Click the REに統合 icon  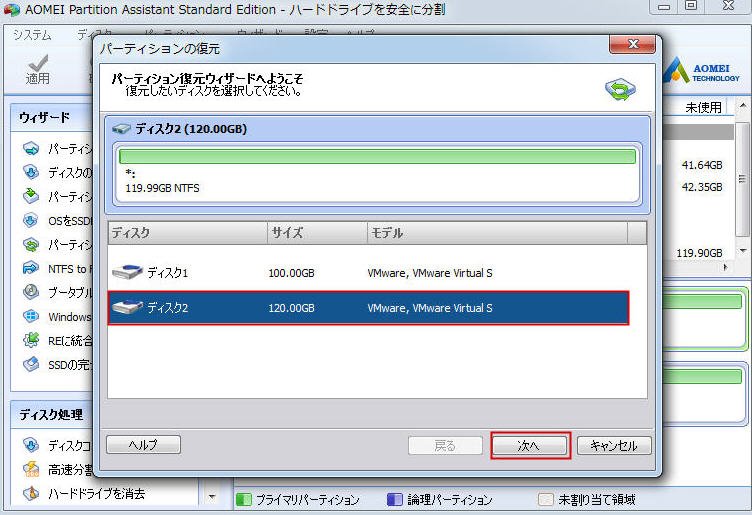tap(31, 340)
